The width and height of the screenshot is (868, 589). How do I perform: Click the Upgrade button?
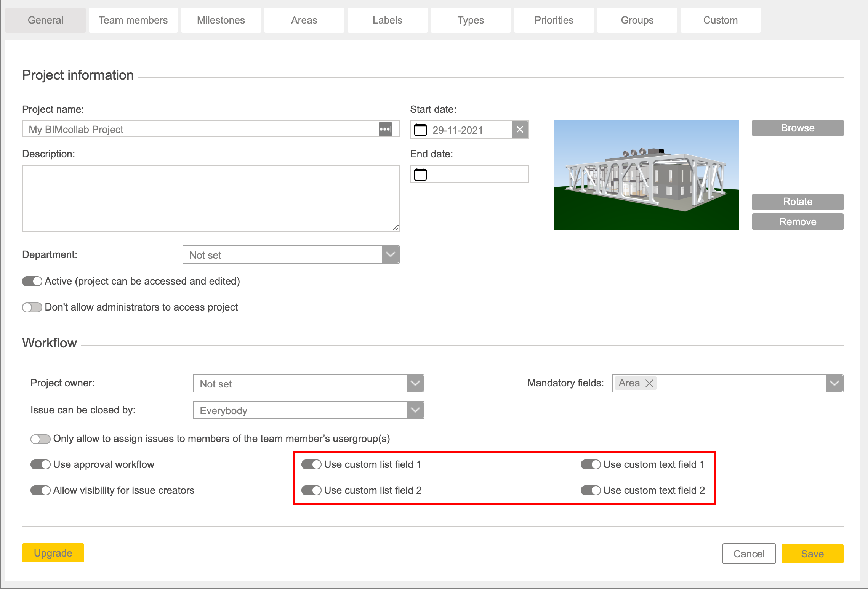click(x=53, y=553)
